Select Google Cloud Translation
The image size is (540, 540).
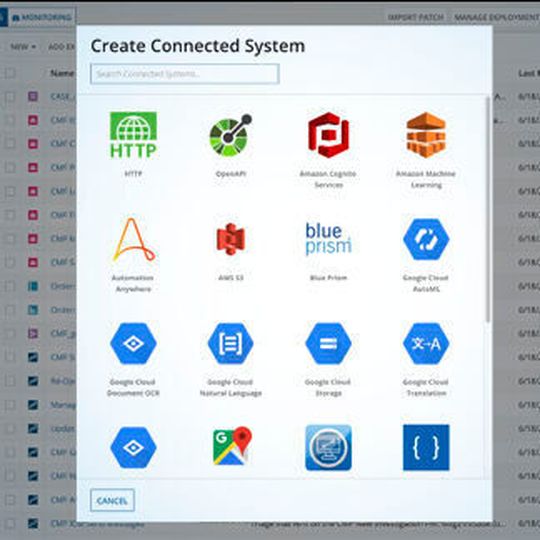point(426,343)
